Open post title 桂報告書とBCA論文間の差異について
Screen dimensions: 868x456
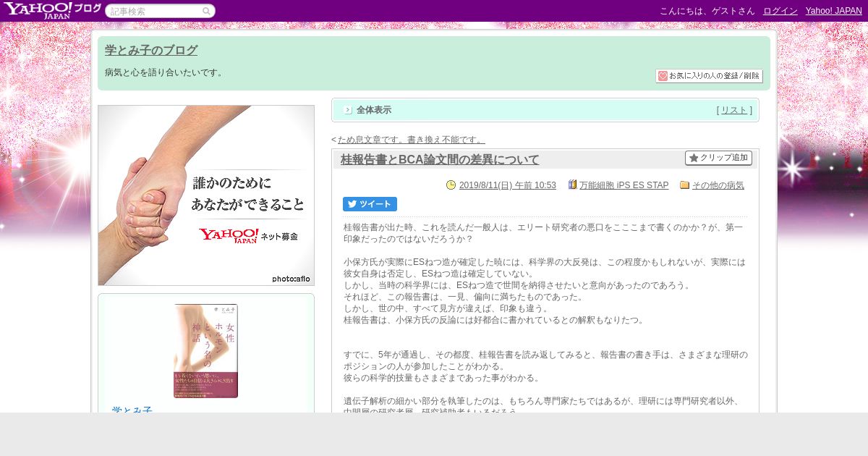tap(440, 159)
